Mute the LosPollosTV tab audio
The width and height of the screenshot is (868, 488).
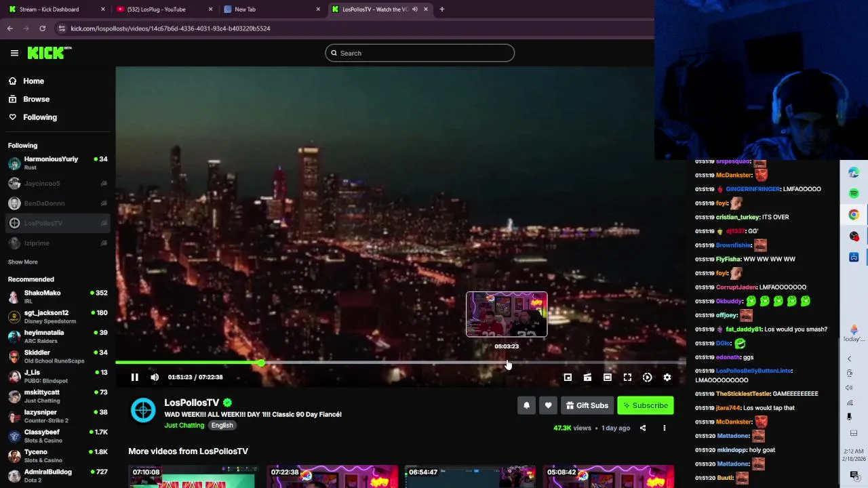click(414, 9)
